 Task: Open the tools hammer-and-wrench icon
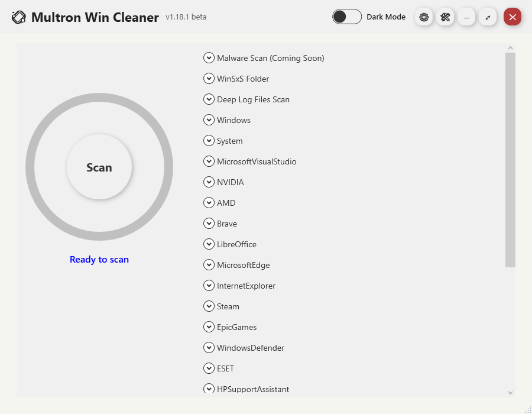click(x=445, y=17)
